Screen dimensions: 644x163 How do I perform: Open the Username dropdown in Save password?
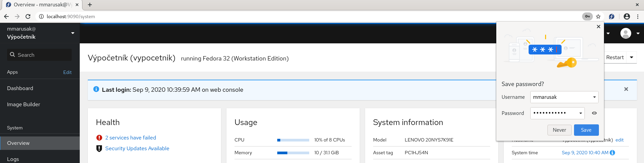point(595,97)
